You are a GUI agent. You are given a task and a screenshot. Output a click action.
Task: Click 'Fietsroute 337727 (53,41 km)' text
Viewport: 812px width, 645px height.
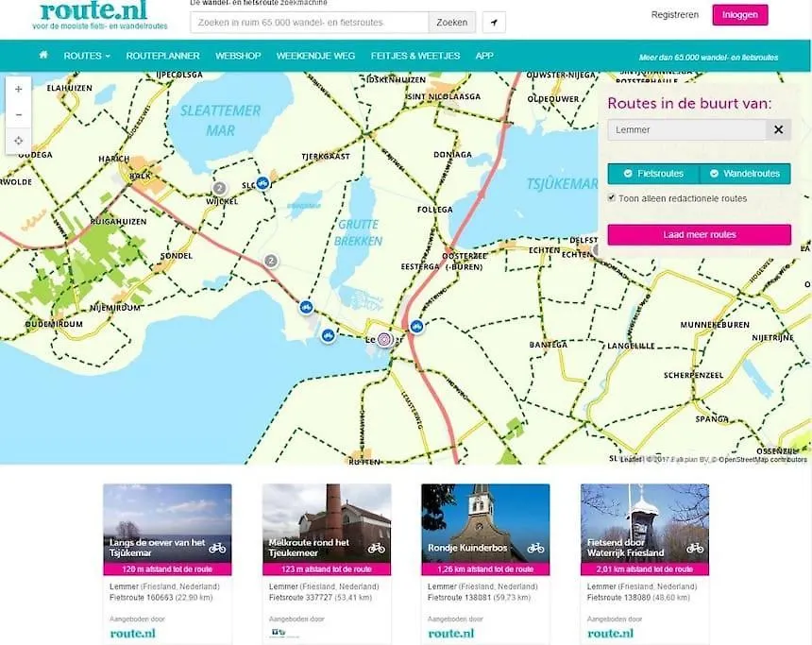pyautogui.click(x=321, y=598)
